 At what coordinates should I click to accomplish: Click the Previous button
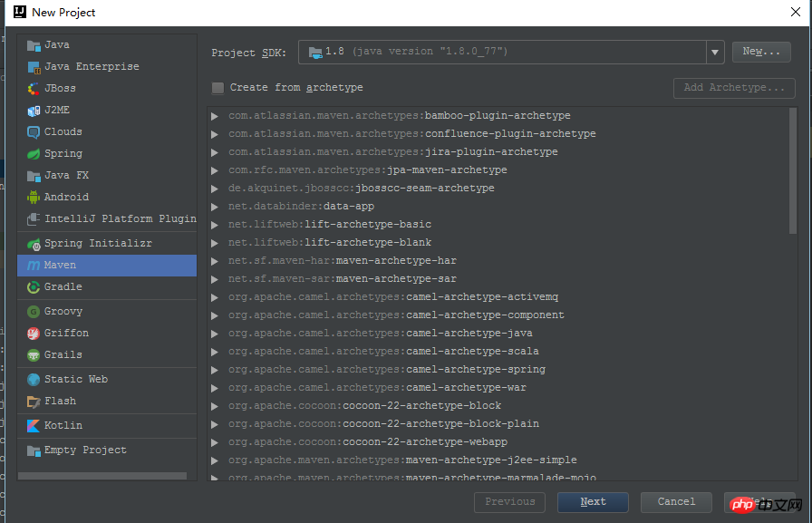(509, 502)
